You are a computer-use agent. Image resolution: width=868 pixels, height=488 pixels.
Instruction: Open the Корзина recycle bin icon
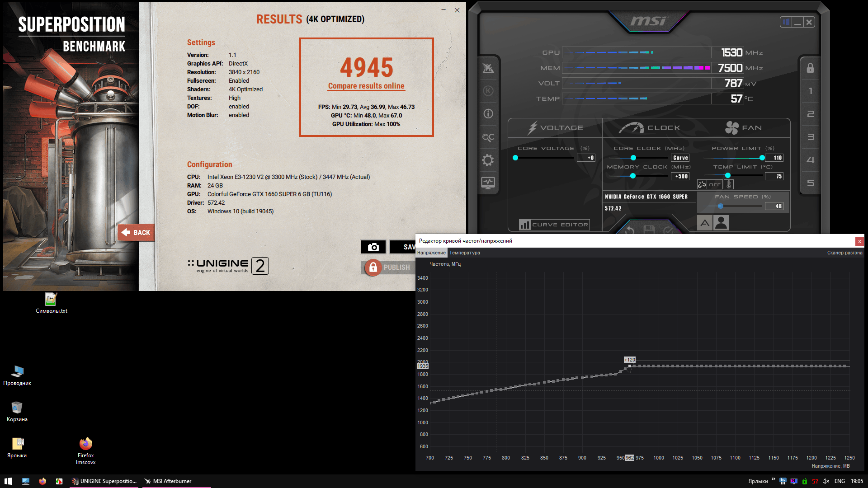click(17, 412)
